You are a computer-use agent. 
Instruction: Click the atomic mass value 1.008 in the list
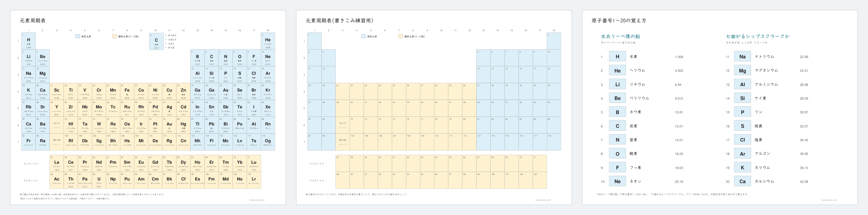pyautogui.click(x=678, y=57)
